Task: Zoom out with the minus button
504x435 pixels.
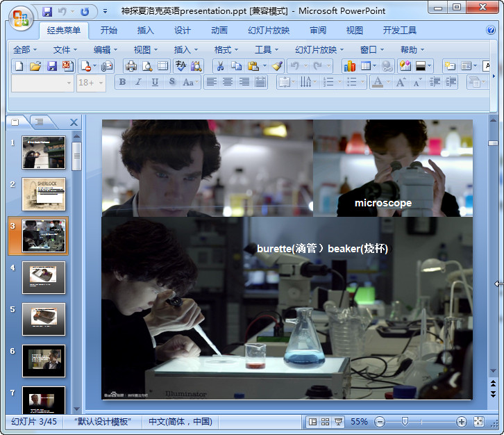Action: 380,422
